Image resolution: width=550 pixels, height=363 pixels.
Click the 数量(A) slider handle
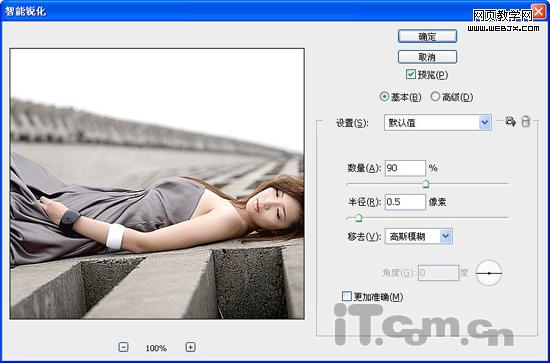click(x=425, y=184)
